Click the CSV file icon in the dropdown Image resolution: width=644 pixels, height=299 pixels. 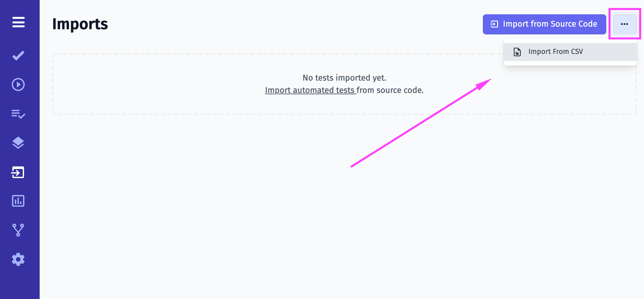coord(517,52)
